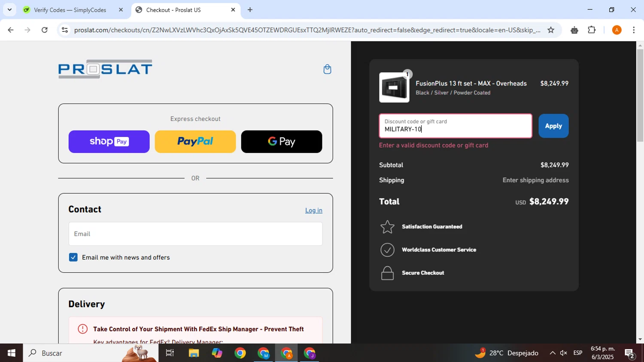Uncheck Email me with news and offers
This screenshot has width=644, height=362.
tap(73, 257)
